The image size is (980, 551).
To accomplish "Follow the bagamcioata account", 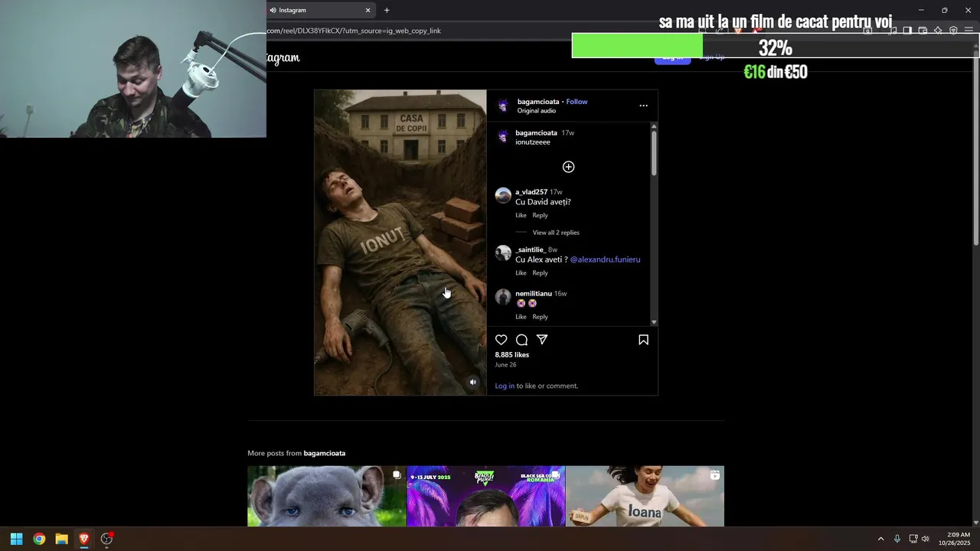I will pyautogui.click(x=577, y=102).
